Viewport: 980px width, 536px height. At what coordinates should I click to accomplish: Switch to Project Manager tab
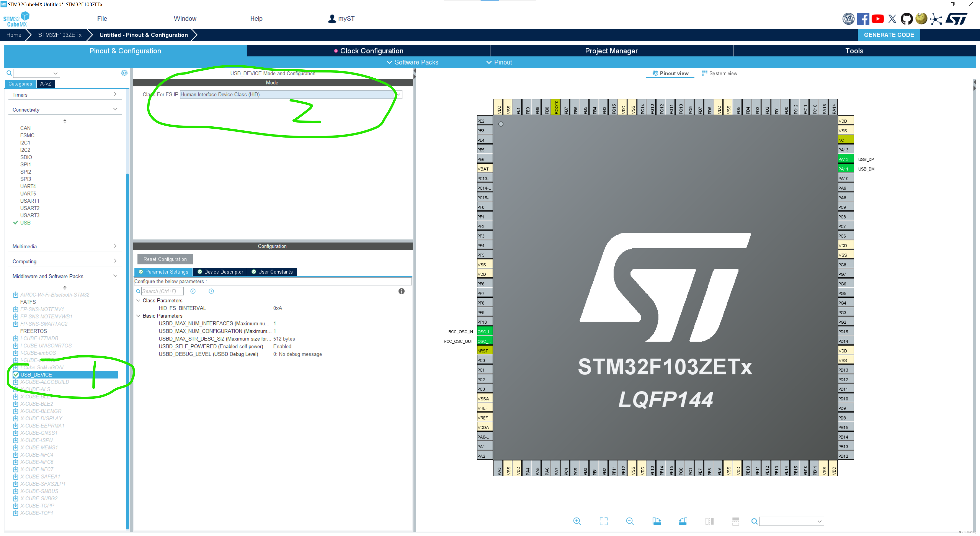(611, 51)
